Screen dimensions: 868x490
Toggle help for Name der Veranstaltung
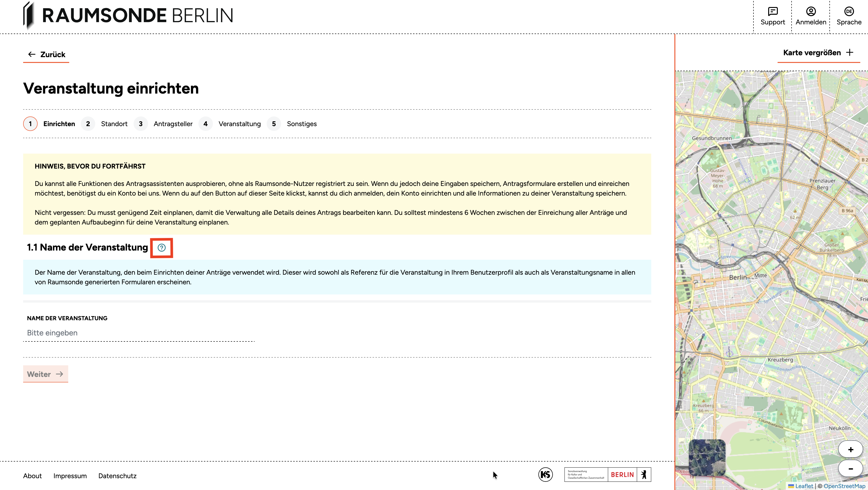click(x=161, y=248)
